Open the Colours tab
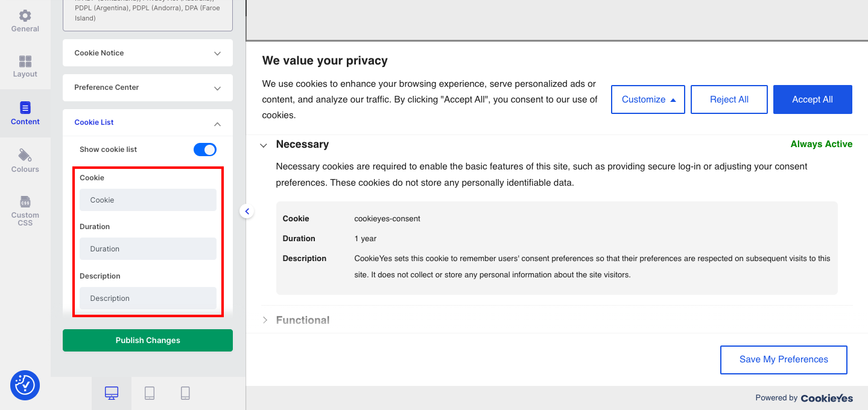The width and height of the screenshot is (868, 410). tap(25, 161)
